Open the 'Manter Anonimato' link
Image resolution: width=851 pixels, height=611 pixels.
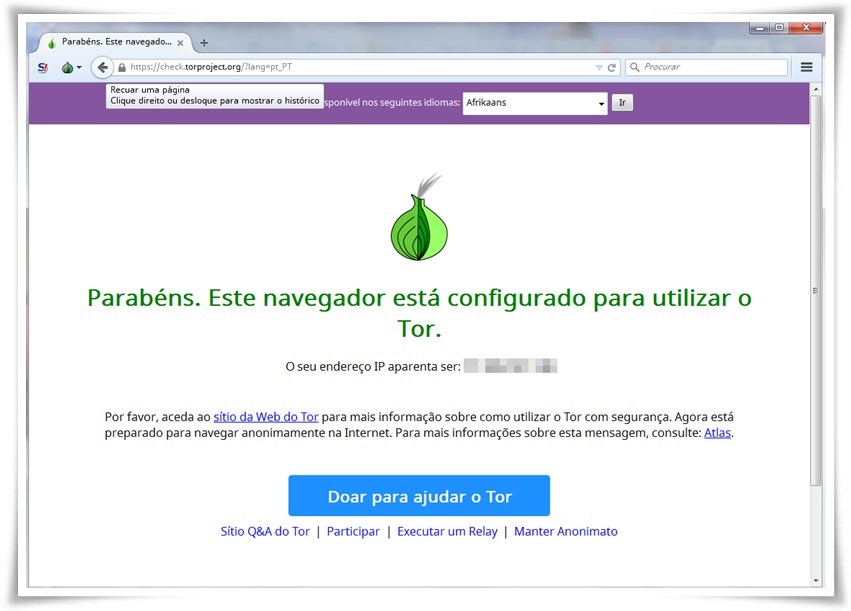click(x=566, y=531)
